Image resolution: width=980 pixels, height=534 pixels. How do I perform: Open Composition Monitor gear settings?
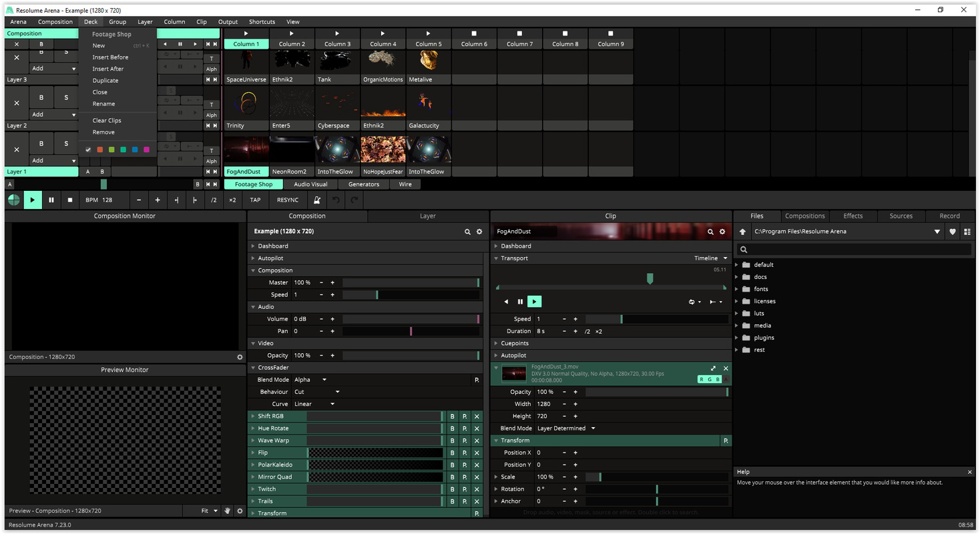click(240, 357)
